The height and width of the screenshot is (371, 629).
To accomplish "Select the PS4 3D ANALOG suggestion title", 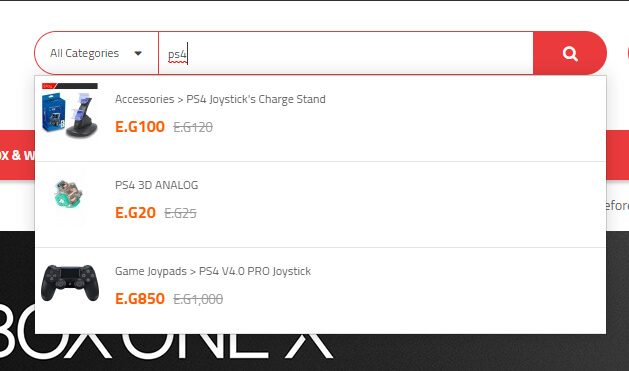I will coord(156,185).
